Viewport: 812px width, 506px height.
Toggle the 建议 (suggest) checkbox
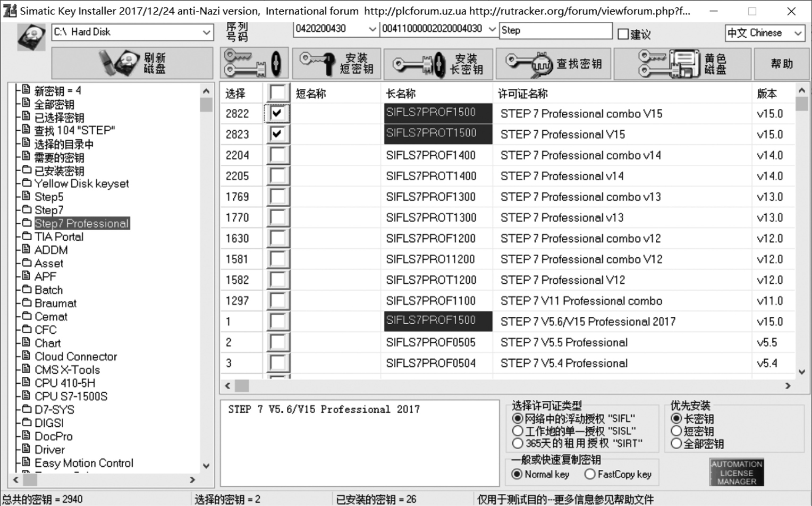click(x=623, y=34)
